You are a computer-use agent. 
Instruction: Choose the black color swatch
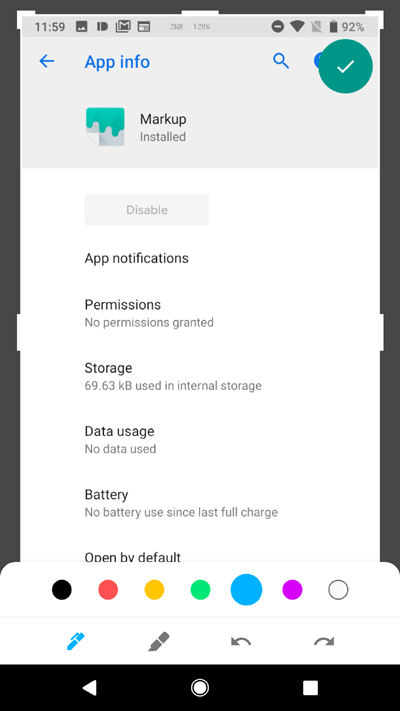(x=62, y=590)
